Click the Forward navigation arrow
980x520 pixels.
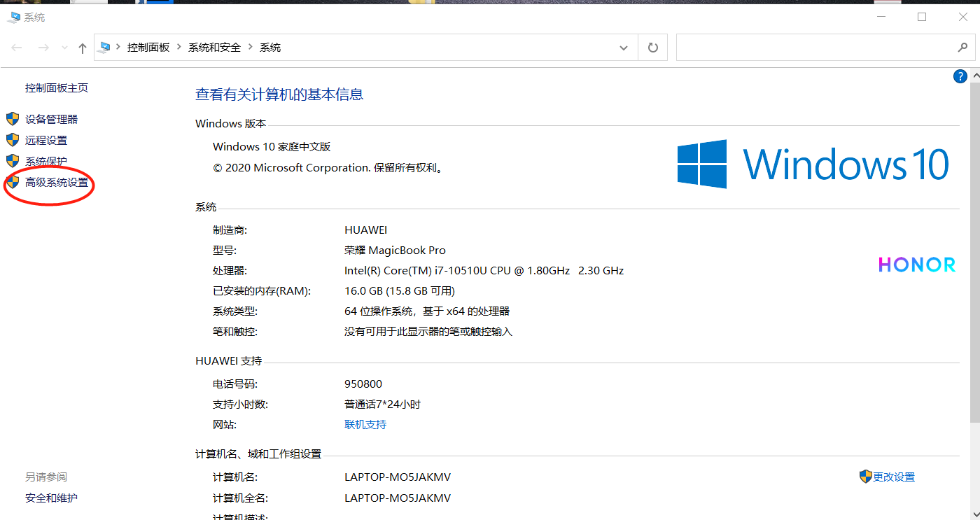43,48
